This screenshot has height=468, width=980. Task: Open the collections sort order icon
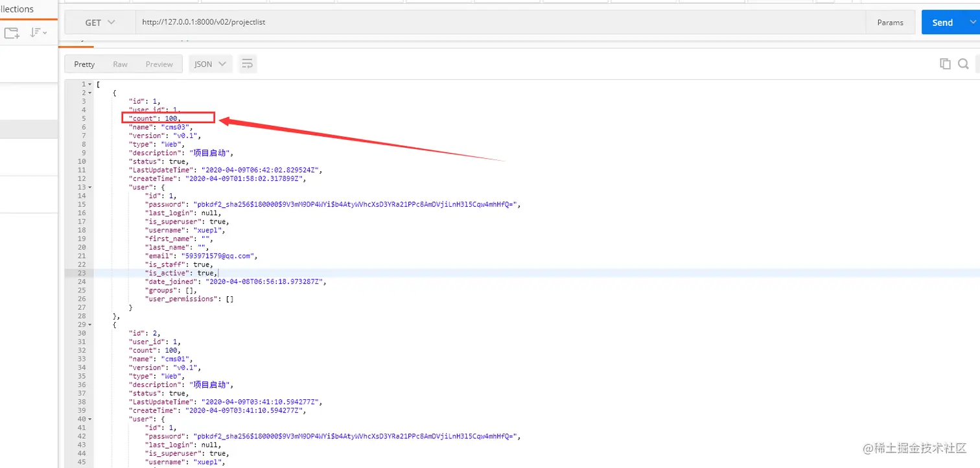39,32
